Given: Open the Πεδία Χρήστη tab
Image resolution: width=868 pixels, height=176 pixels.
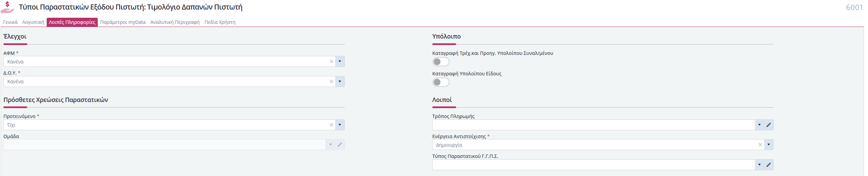Looking at the screenshot, I should coord(220,22).
